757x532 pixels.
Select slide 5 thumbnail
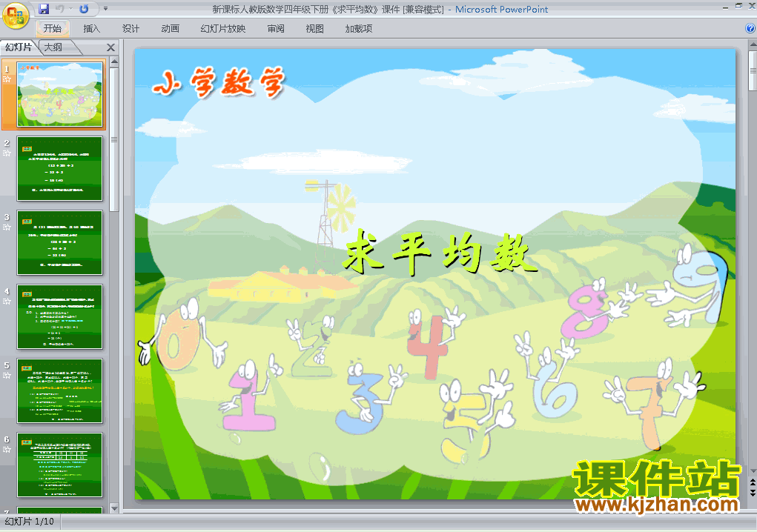pyautogui.click(x=60, y=391)
